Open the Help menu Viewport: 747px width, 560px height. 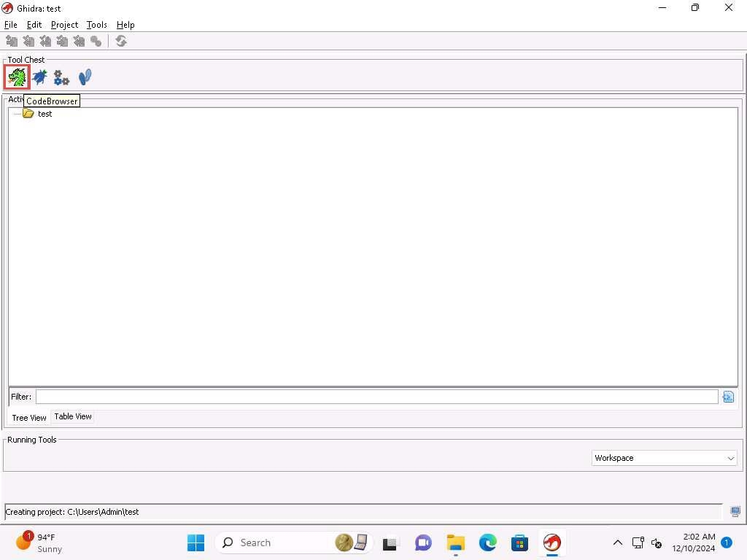coord(125,25)
